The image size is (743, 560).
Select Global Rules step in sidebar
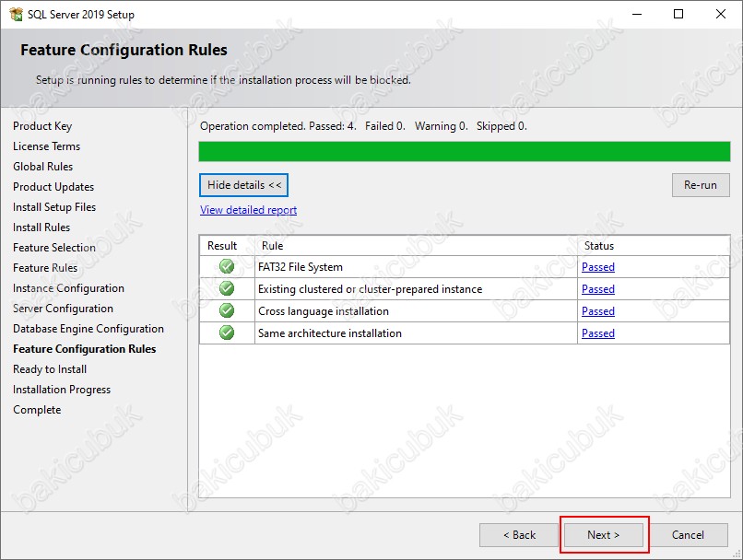(43, 167)
